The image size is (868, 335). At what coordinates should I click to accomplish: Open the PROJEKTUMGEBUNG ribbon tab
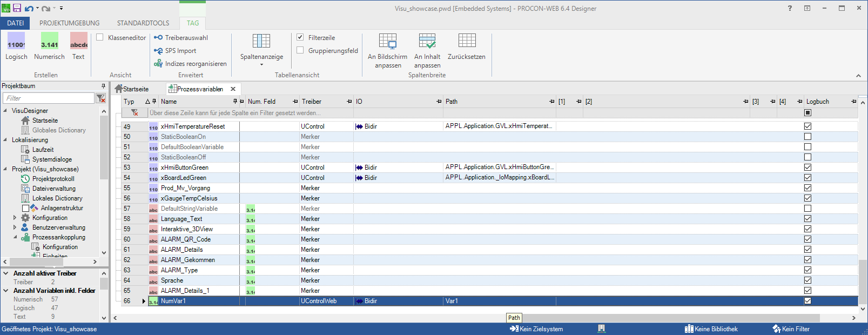(69, 23)
